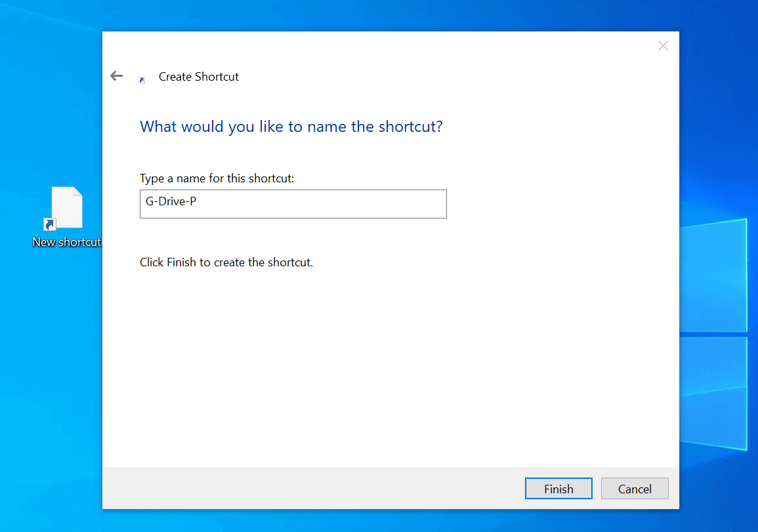The height and width of the screenshot is (532, 758).
Task: Click the heading asking to name the shortcut
Action: coord(292,126)
